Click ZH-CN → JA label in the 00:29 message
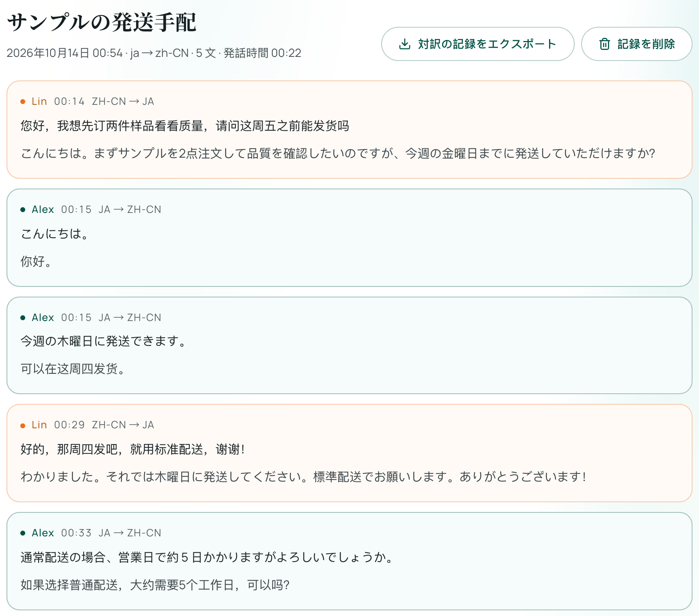This screenshot has height=616, width=699. [123, 425]
